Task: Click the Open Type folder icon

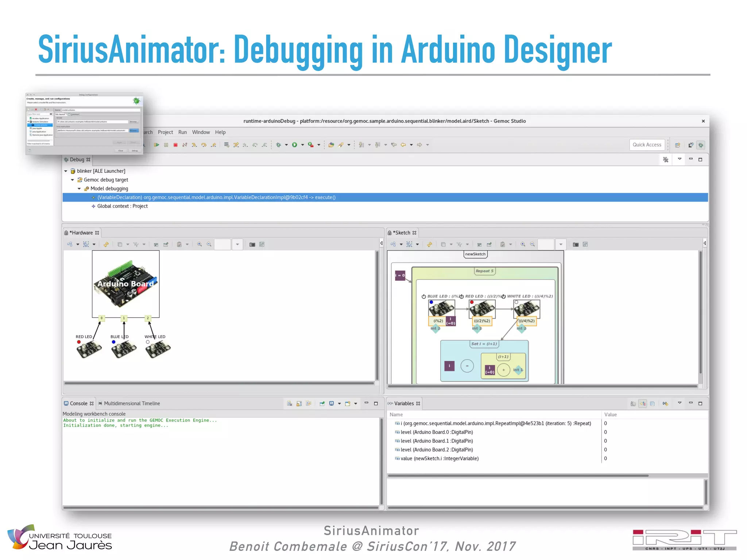Action: 331,145
